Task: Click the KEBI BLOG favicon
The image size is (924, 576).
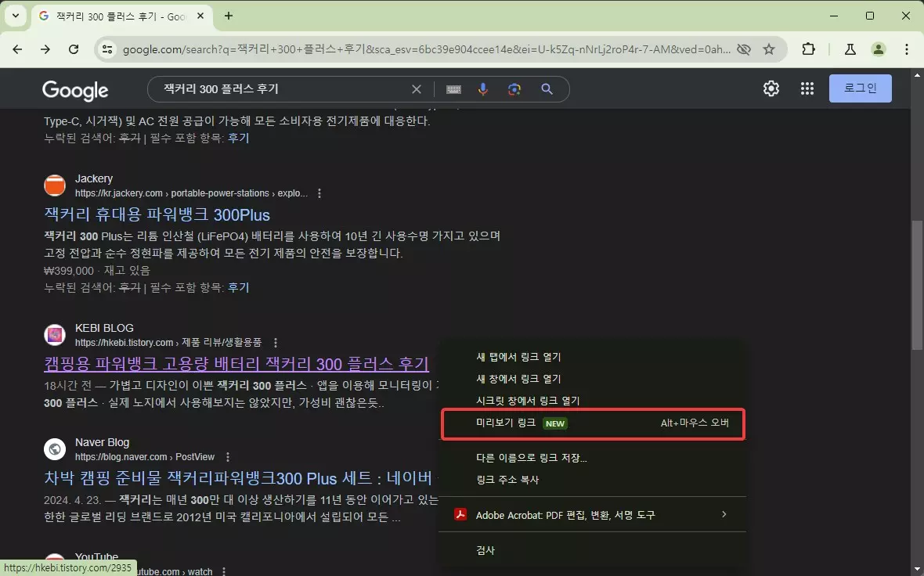Action: (55, 335)
